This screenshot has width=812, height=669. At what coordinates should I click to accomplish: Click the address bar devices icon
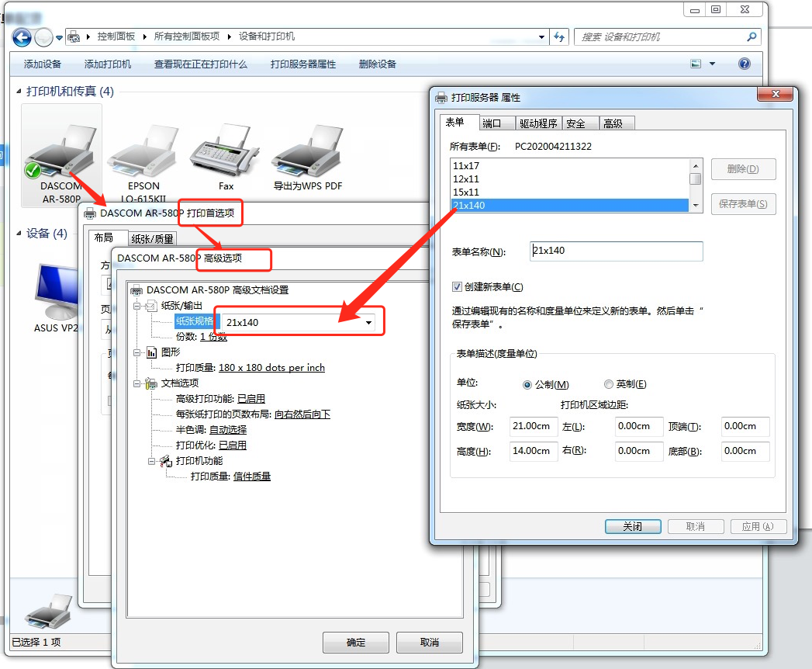(74, 36)
